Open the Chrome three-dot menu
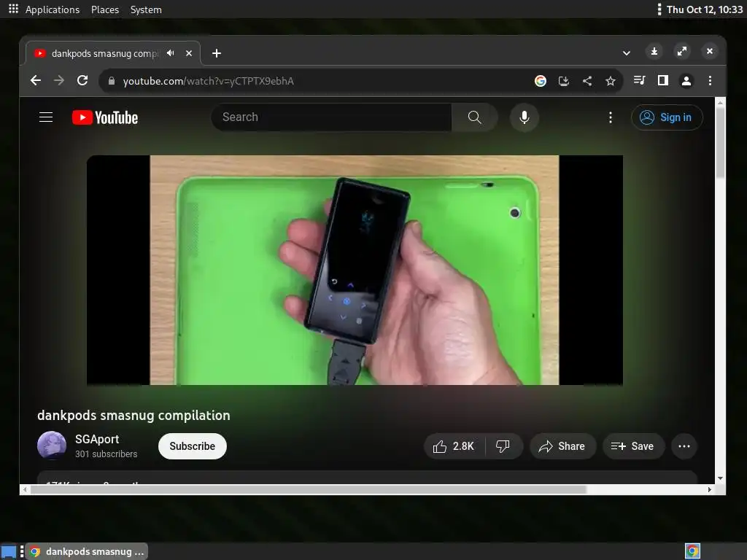This screenshot has height=560, width=747. point(710,80)
